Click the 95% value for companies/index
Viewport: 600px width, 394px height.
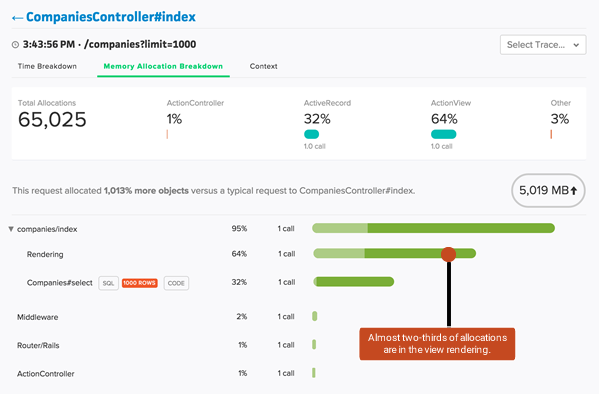pyautogui.click(x=239, y=228)
